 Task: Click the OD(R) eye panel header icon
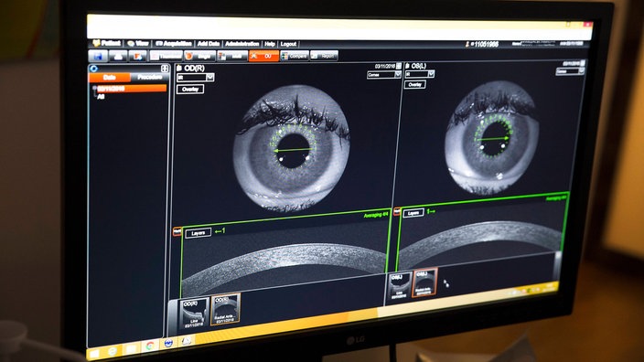click(179, 69)
